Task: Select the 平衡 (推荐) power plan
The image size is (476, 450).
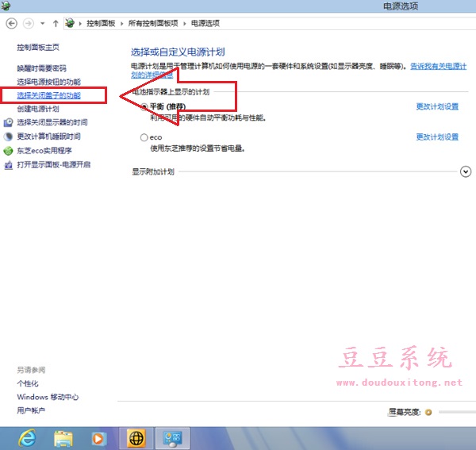Action: click(x=144, y=106)
